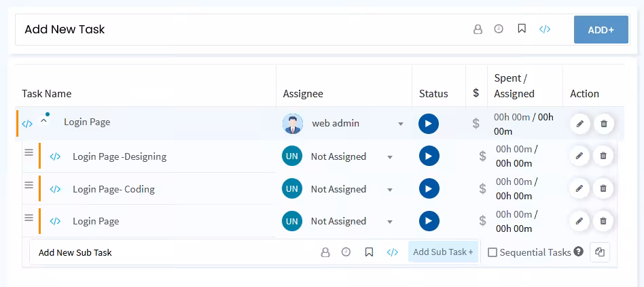644x287 pixels.
Task: Click clock icon in Add New Task bar
Action: tap(499, 29)
